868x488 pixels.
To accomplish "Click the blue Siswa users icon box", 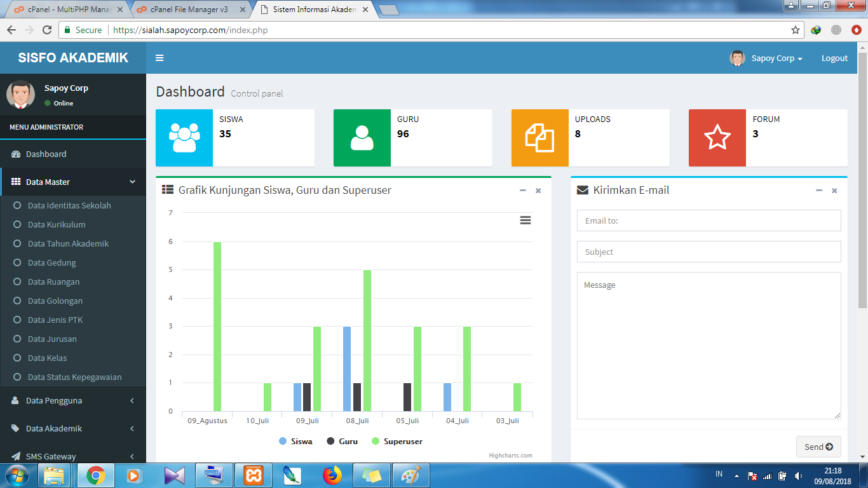I will 184,138.
